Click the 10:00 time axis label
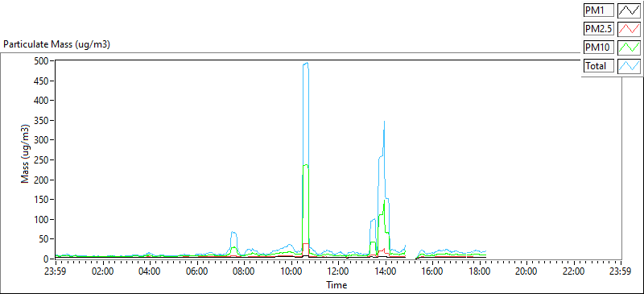 pos(291,271)
